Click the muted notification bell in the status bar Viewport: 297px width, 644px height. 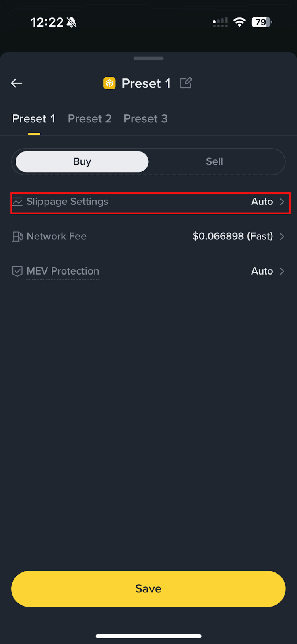pyautogui.click(x=71, y=21)
